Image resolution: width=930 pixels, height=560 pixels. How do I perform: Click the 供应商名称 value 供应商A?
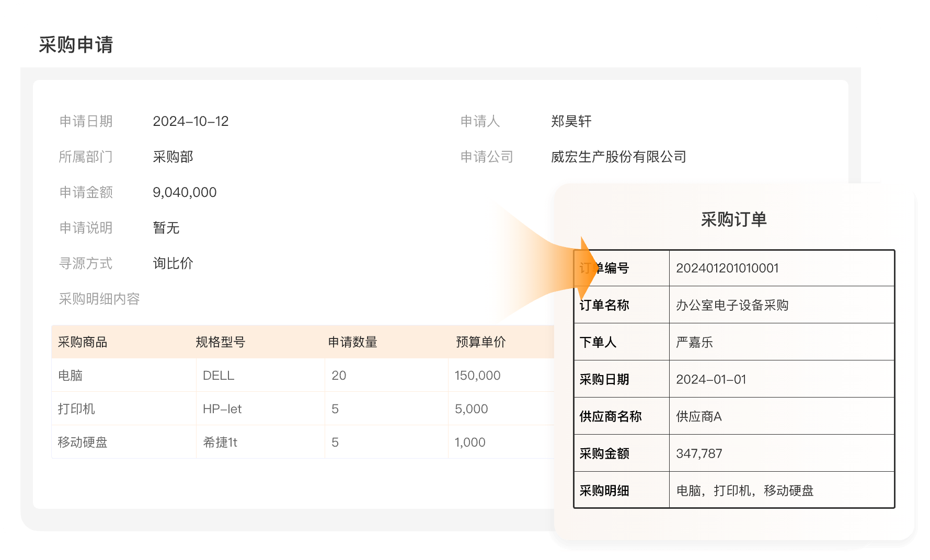click(698, 416)
